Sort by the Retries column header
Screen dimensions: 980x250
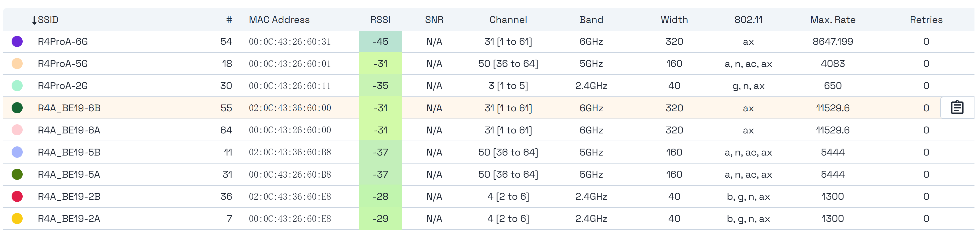tap(926, 20)
